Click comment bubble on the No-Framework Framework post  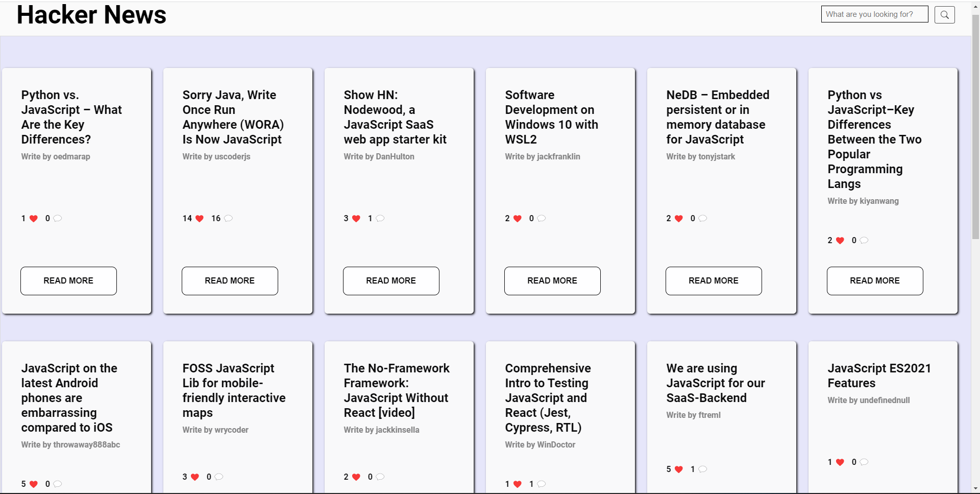pyautogui.click(x=380, y=477)
